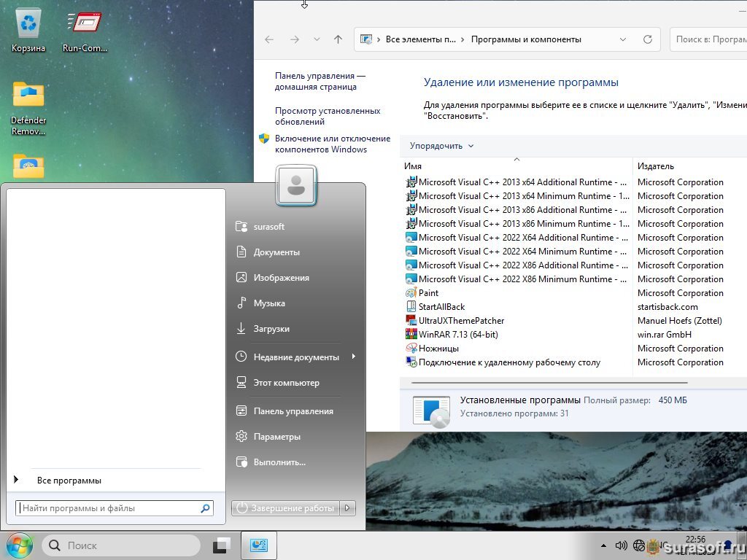
Task: Click the 'Найти программы и файлы' search field
Action: pos(109,508)
